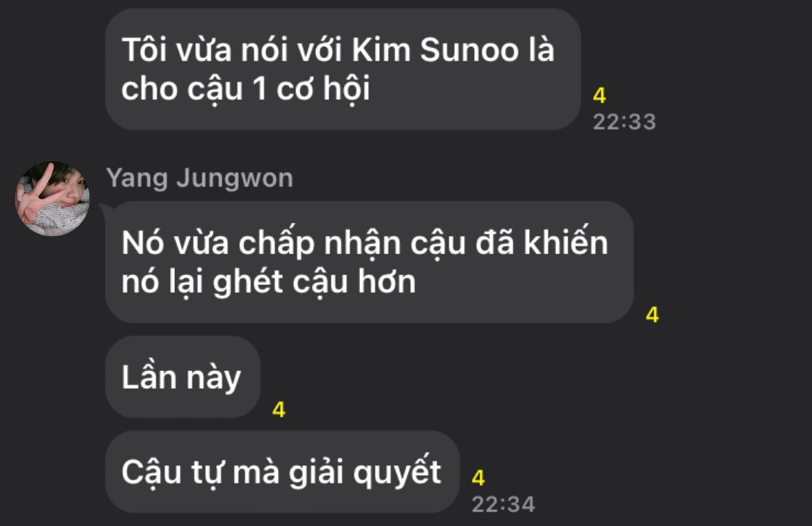
Task: Click the word 'Tôi' starting the first message
Action: coord(144,50)
